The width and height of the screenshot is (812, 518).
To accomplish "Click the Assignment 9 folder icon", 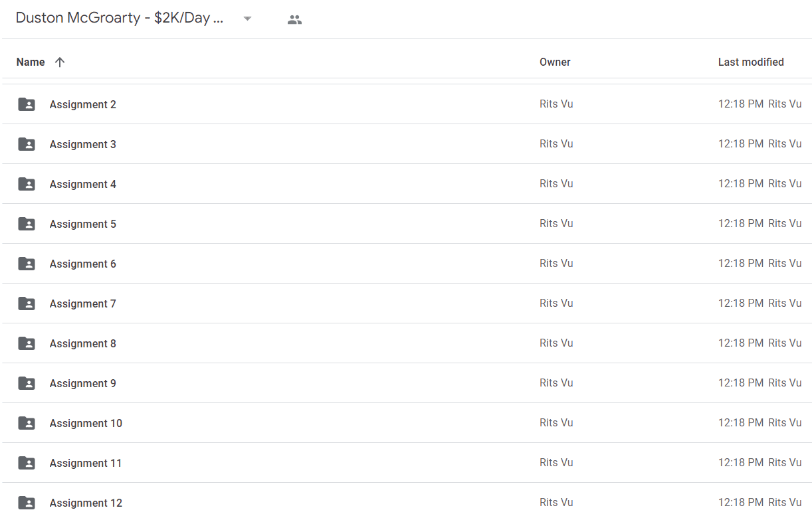I will (27, 383).
